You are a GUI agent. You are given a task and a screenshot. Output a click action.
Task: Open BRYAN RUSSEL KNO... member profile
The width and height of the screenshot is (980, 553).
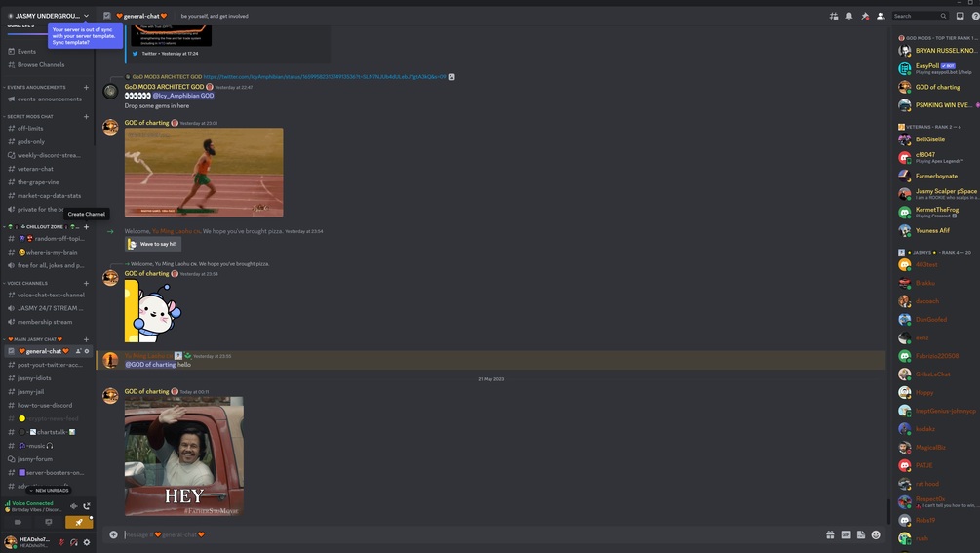937,51
